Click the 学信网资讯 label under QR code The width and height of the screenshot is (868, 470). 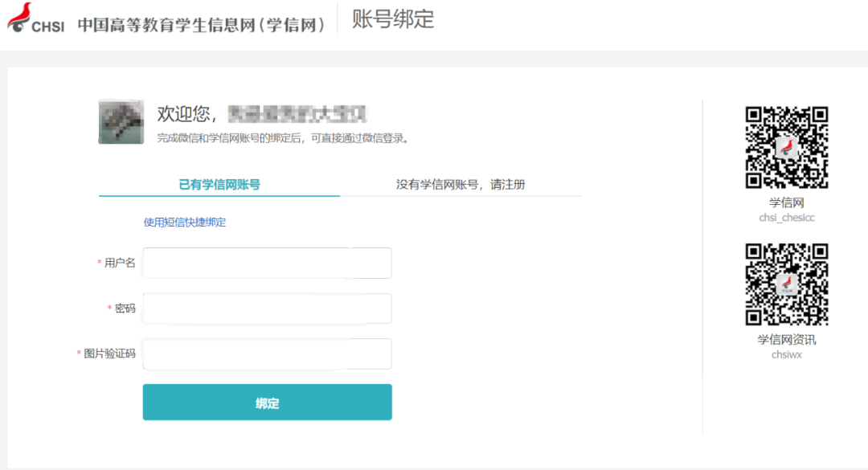[x=787, y=340]
